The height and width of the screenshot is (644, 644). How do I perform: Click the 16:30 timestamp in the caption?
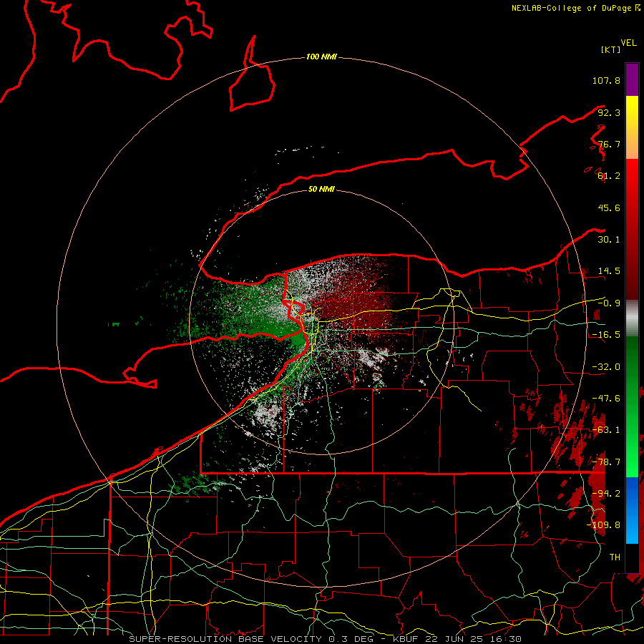(x=507, y=639)
